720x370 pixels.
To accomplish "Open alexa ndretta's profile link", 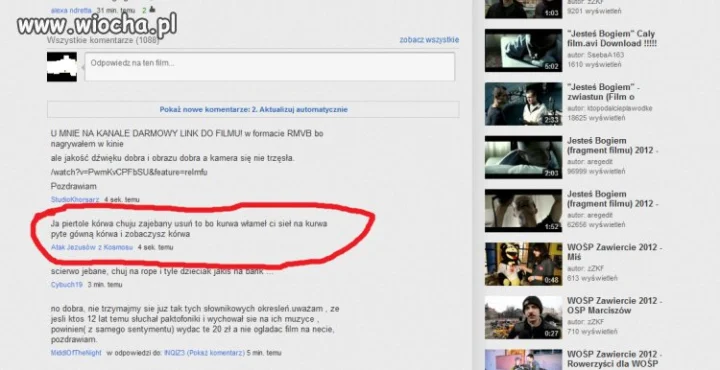I will 71,10.
